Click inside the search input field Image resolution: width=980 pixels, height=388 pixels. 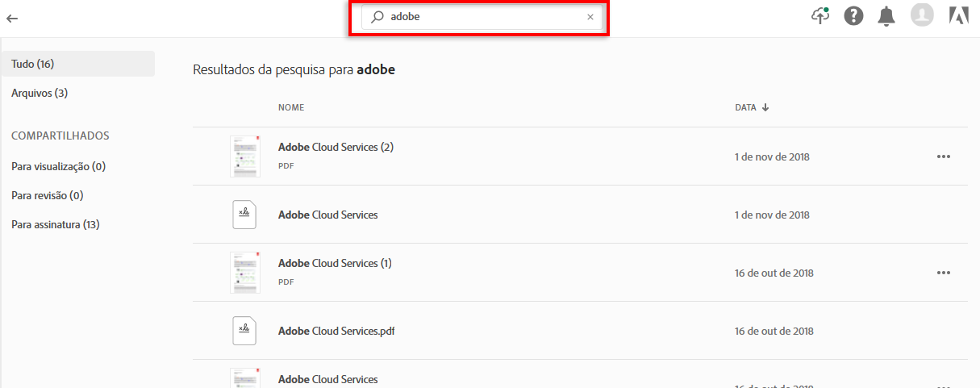(x=484, y=17)
